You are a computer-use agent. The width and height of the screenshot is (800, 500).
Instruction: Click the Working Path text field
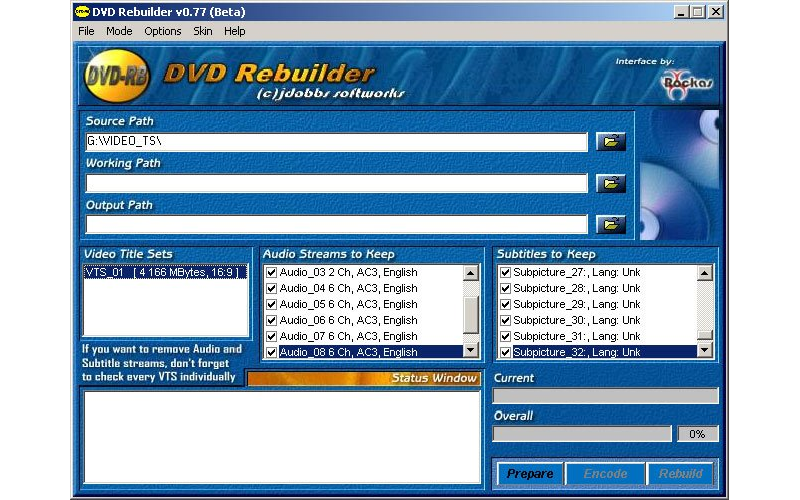coord(337,183)
